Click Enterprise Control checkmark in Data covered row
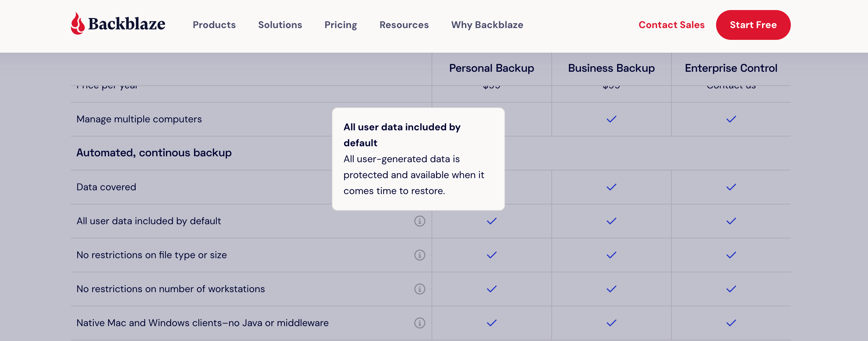868x341 pixels. [731, 187]
